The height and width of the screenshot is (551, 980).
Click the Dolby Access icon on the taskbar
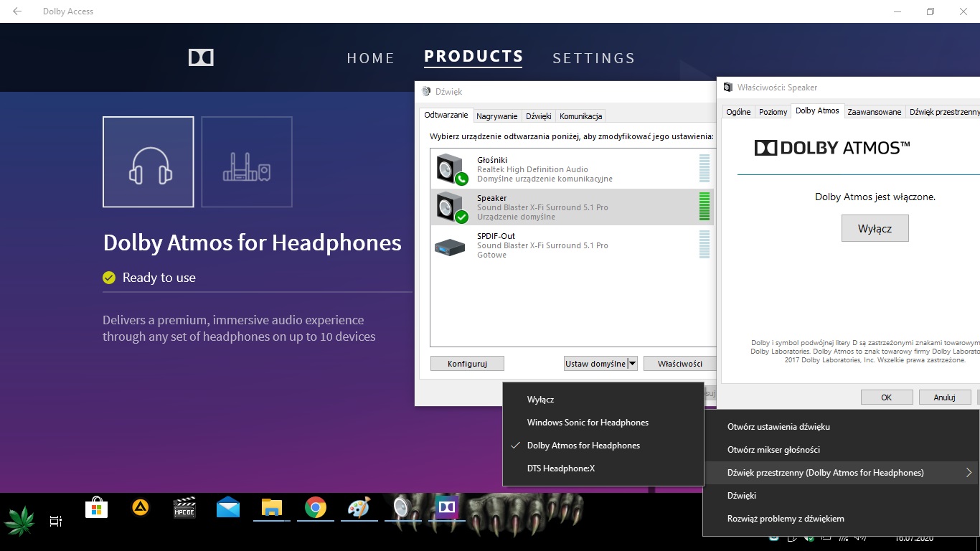[x=446, y=508]
